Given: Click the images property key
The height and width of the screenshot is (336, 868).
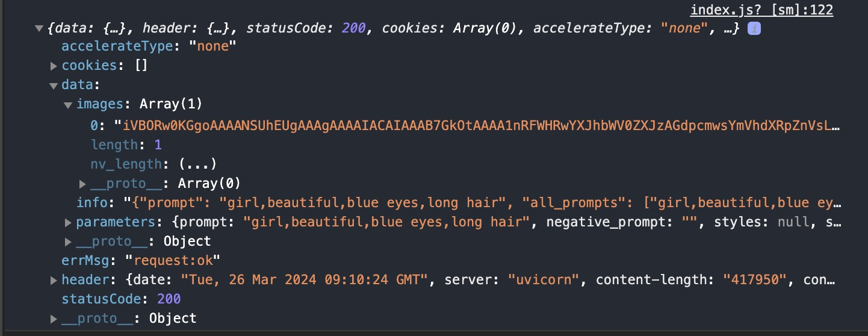Looking at the screenshot, I should tap(100, 104).
